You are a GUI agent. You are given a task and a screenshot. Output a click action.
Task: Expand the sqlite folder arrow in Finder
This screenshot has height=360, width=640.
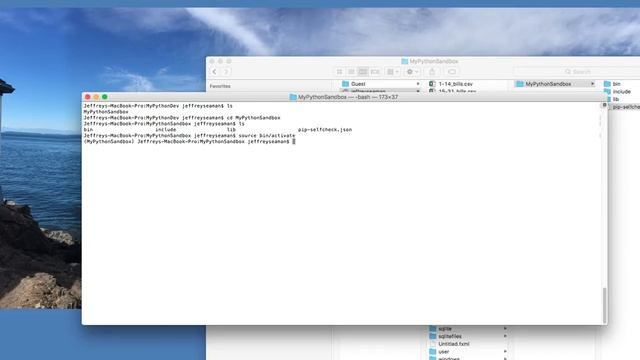(x=505, y=329)
